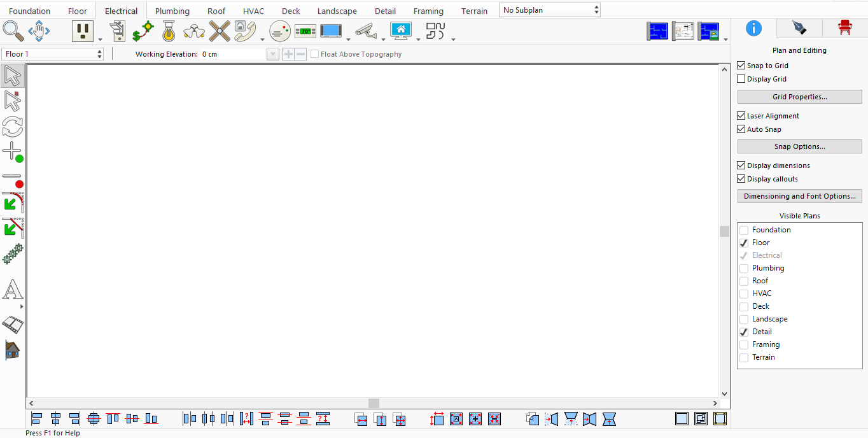
Task: Select the thermostat tool icon
Action: pos(305,31)
